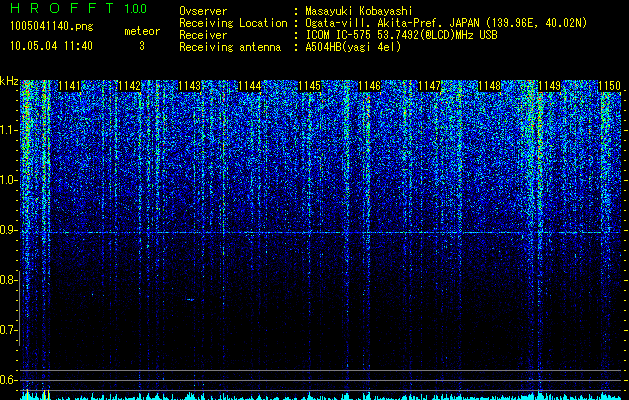Click the short cyan echo near 0.76 kHz
Viewport: 629px width, 400px height.
[191, 300]
